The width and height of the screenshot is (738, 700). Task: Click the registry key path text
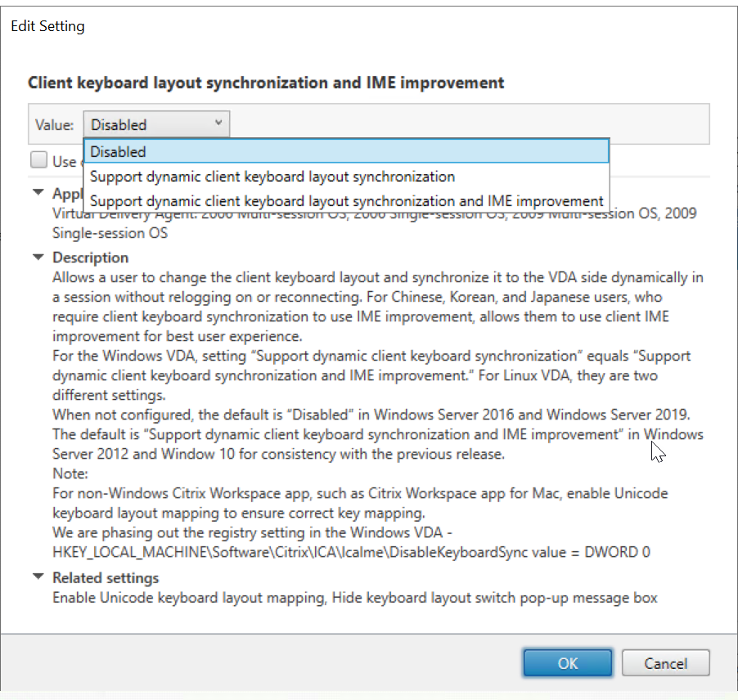click(344, 552)
